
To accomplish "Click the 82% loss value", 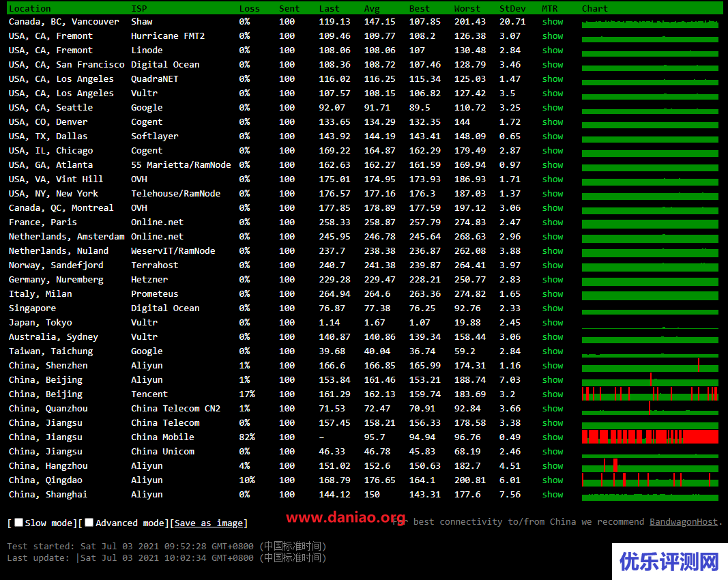I will 247,437.
